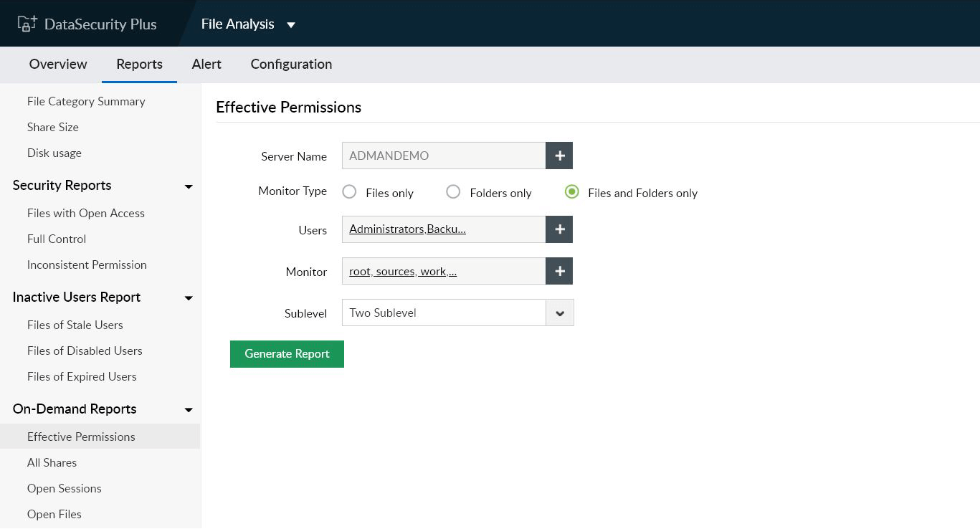This screenshot has width=980, height=529.
Task: Open the Sublevel dropdown arrow
Action: click(x=560, y=313)
